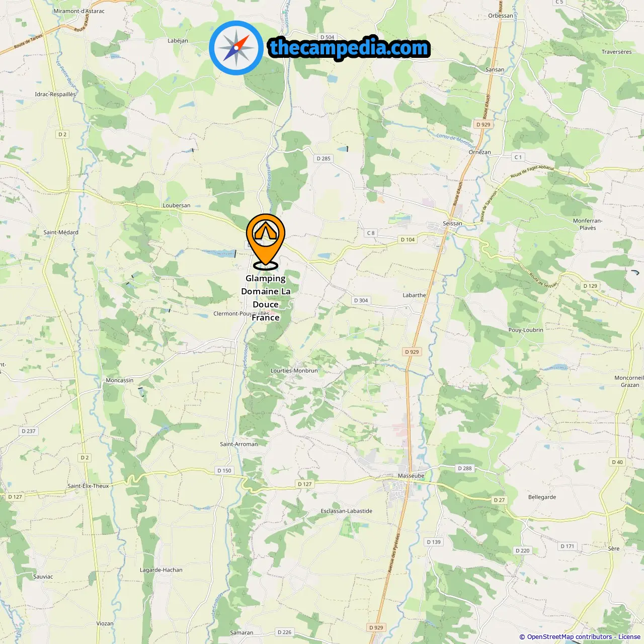Click the blue compass logo icon

pyautogui.click(x=236, y=48)
